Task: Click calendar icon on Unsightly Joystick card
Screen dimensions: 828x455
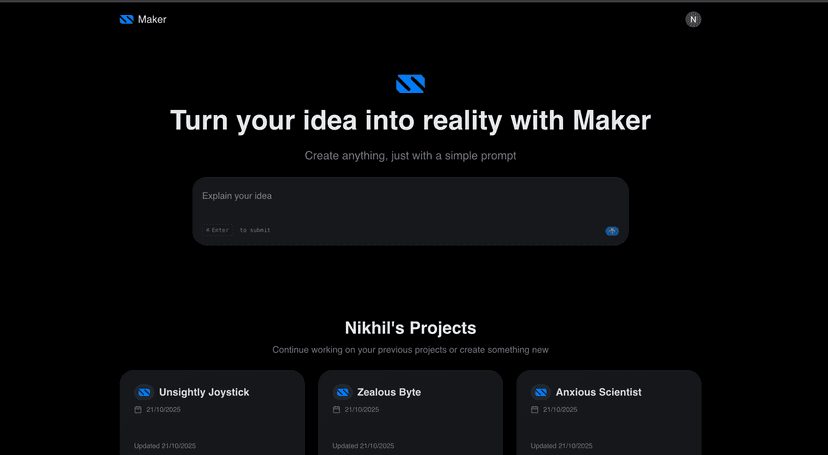Action: coord(138,410)
